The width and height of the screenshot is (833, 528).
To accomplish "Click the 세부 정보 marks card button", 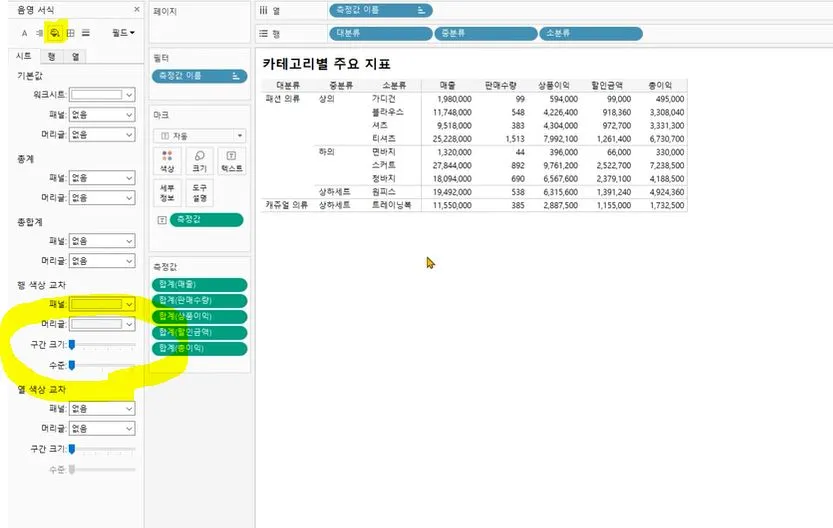I will (x=167, y=193).
